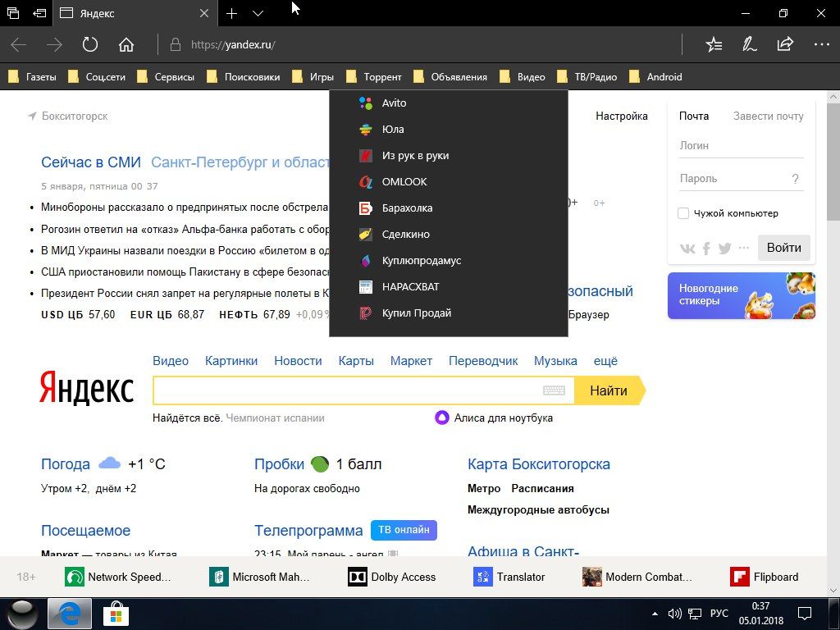The width and height of the screenshot is (840, 630).
Task: Open the Переводчик service link
Action: click(x=483, y=361)
